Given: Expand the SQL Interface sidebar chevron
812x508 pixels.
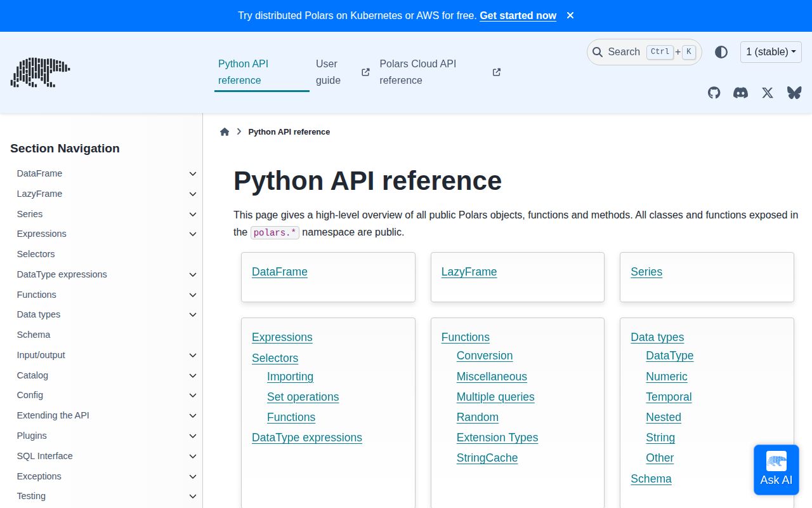Looking at the screenshot, I should point(193,456).
